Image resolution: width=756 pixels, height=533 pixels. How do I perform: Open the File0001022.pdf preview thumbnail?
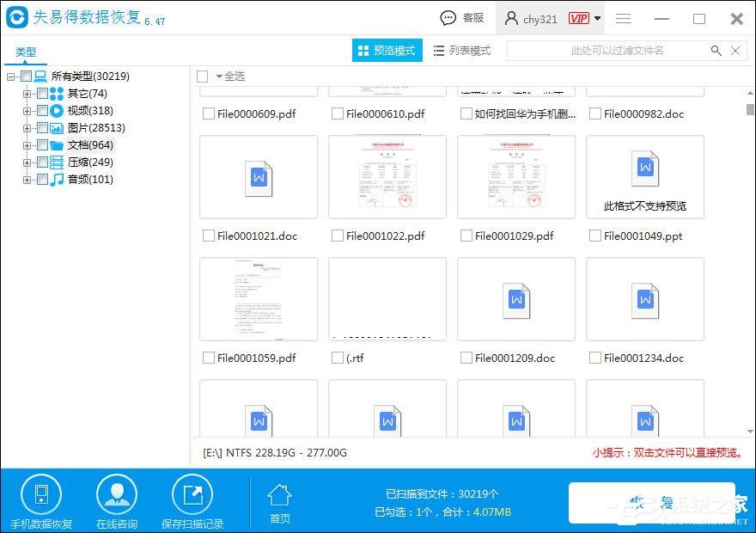(x=387, y=177)
